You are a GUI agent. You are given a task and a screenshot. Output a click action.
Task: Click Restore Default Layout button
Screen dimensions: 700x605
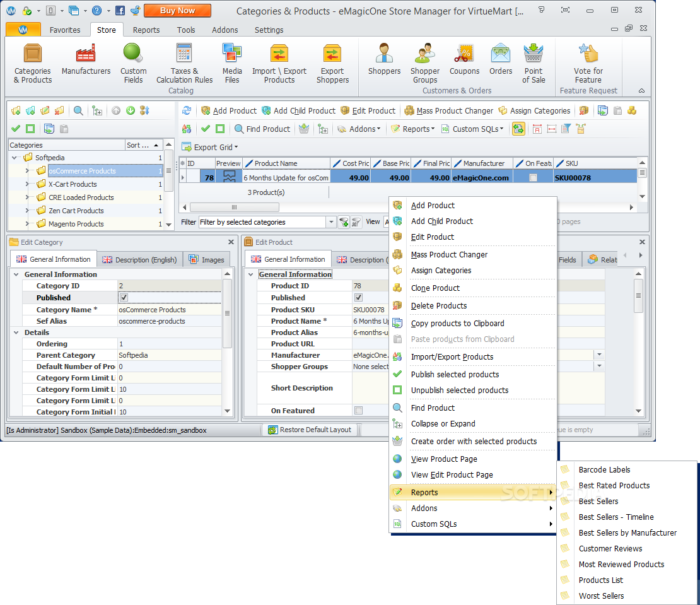[310, 430]
